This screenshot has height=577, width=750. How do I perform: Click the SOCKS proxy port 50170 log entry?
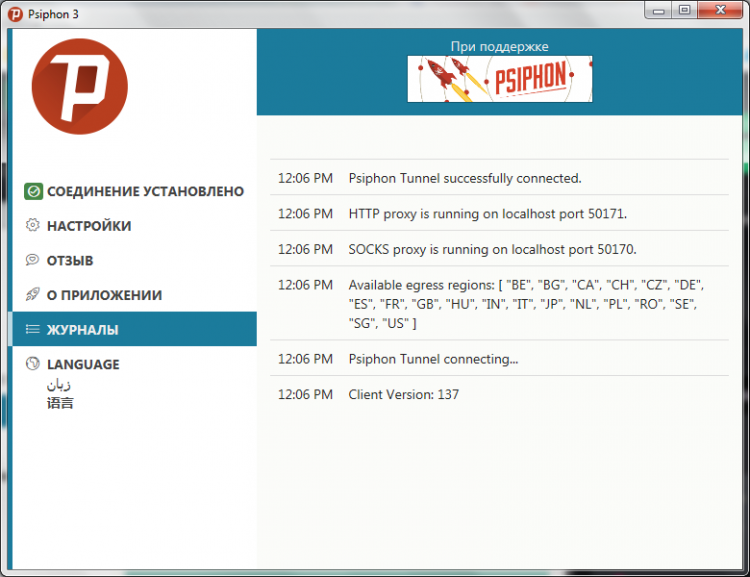(492, 249)
